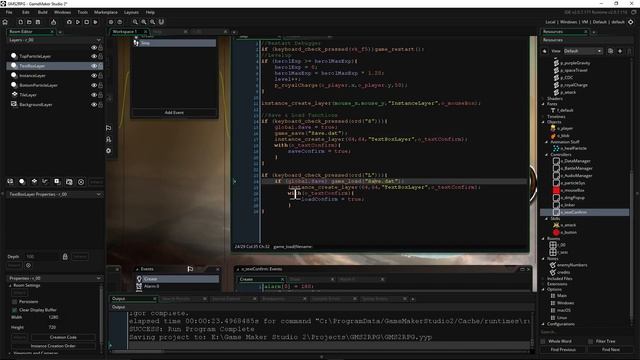Enable the Persistent room checkbox
Viewport: 640px width, 360px height.
pyautogui.click(x=15, y=302)
